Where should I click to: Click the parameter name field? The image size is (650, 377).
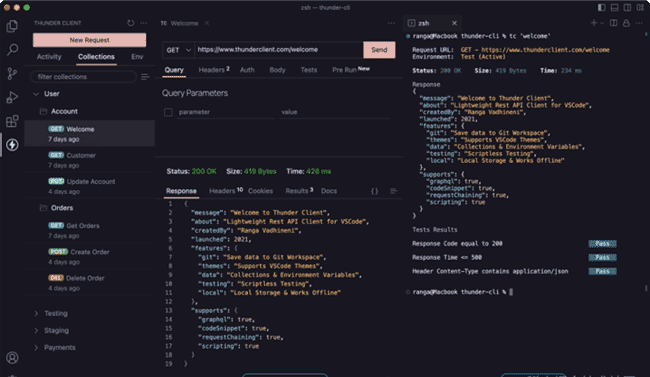click(226, 112)
